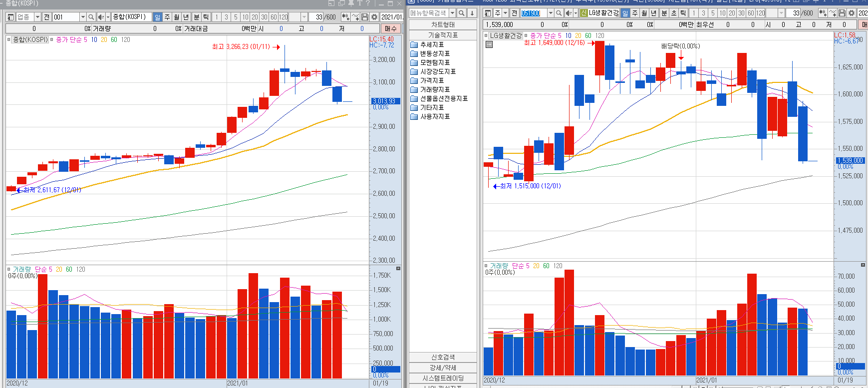Click the pin icon in KOSPI window title bar
The width and height of the screenshot is (868, 388).
[x=351, y=2]
